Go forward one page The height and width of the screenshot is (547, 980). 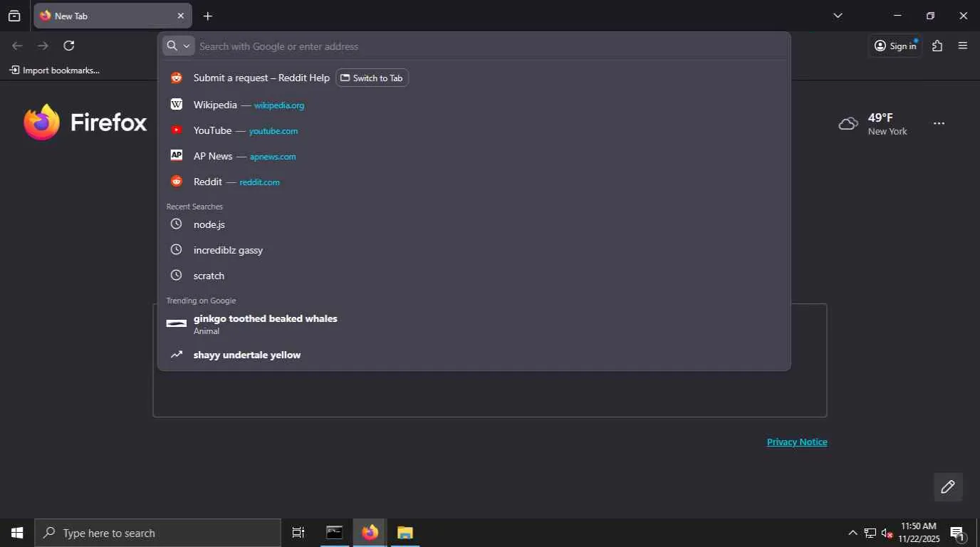pyautogui.click(x=43, y=46)
